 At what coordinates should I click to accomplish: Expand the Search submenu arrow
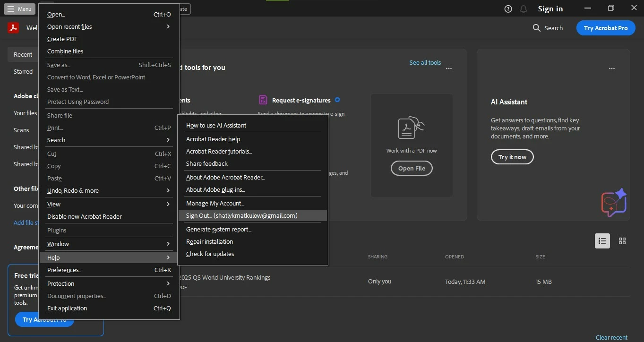click(x=168, y=140)
